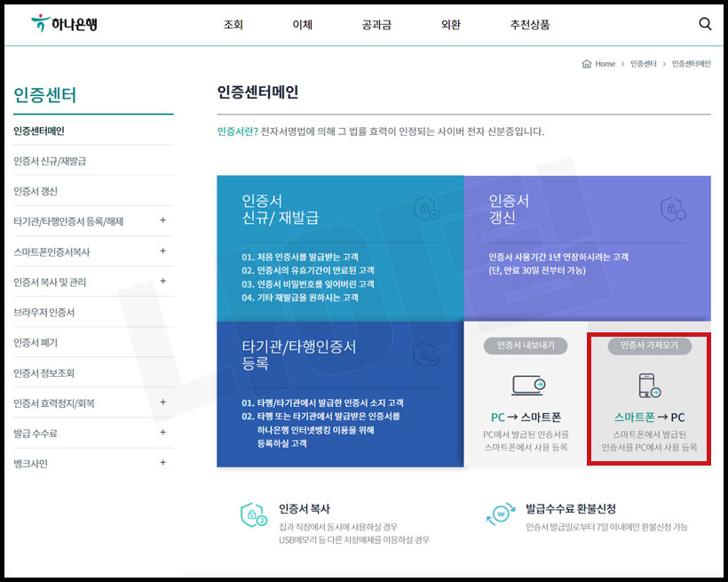
Task: Open the 외환 menu
Action: [x=449, y=24]
